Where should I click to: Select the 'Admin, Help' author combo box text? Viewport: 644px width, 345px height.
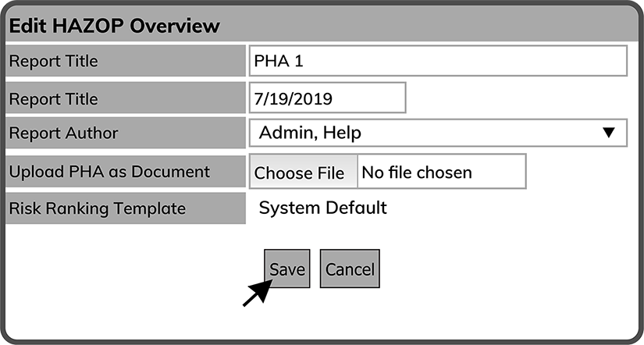(309, 133)
